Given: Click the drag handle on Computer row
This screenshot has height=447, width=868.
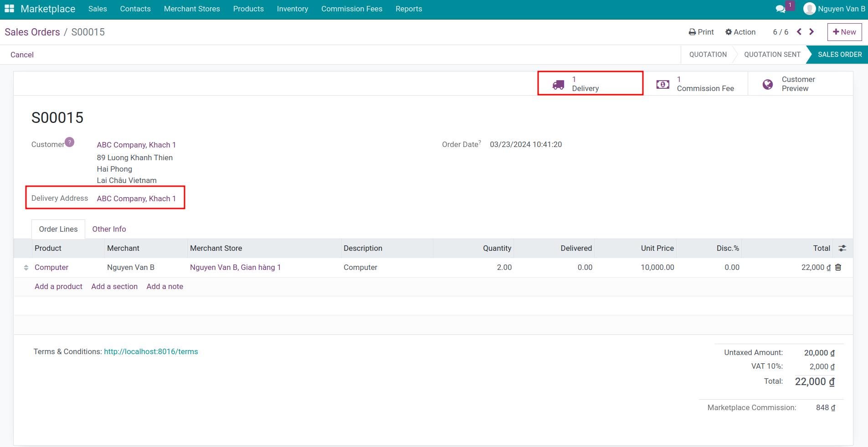Looking at the screenshot, I should pyautogui.click(x=26, y=268).
